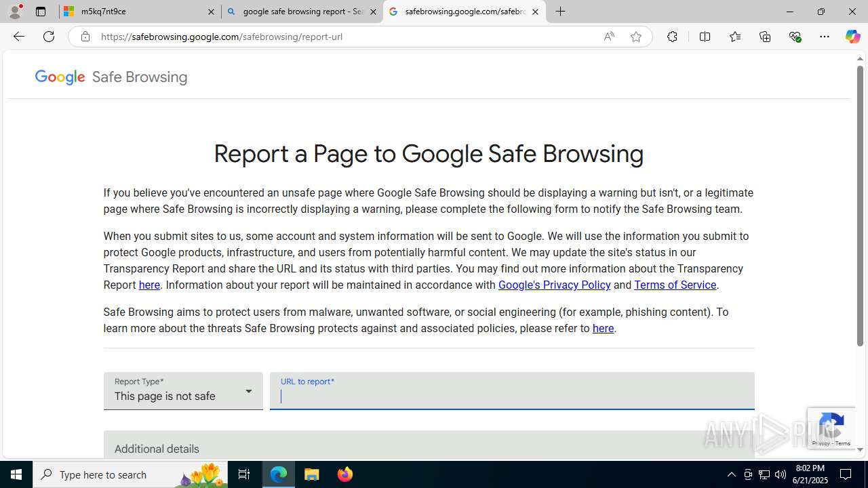Open the Transparency Report 'here' link
The height and width of the screenshot is (488, 868).
[x=149, y=285]
